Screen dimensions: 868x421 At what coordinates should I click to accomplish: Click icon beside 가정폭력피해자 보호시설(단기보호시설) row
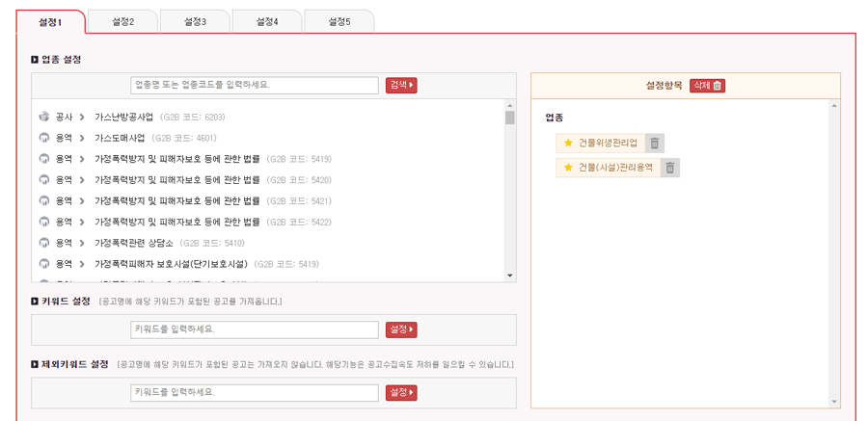[43, 264]
